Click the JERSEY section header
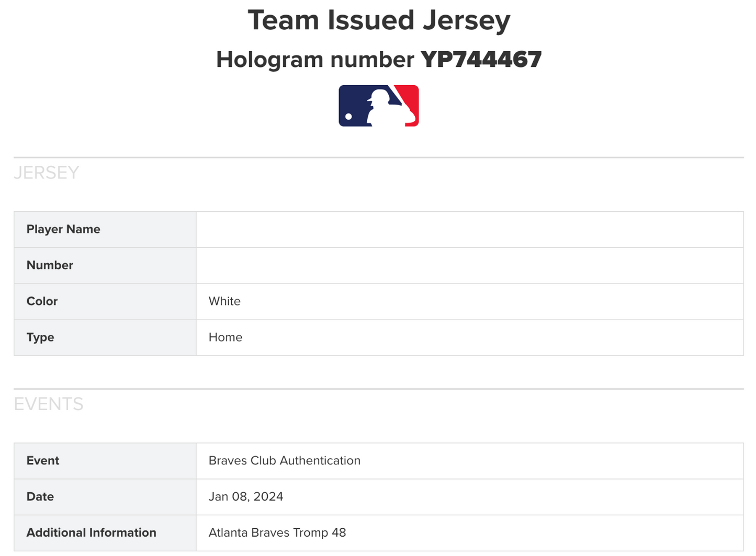This screenshot has height=556, width=756. pyautogui.click(x=47, y=173)
